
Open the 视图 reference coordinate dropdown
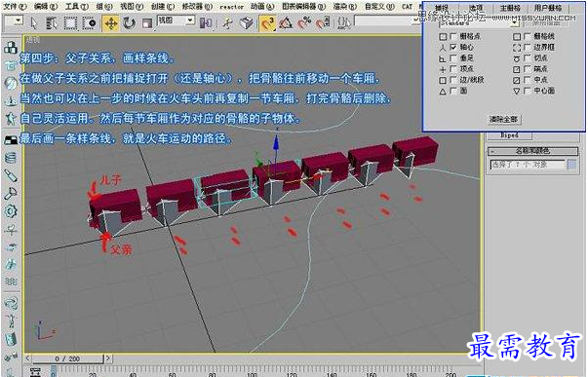coord(176,20)
